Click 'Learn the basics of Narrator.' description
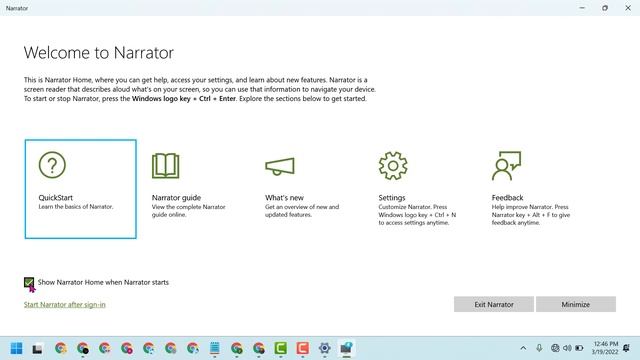 pos(76,207)
